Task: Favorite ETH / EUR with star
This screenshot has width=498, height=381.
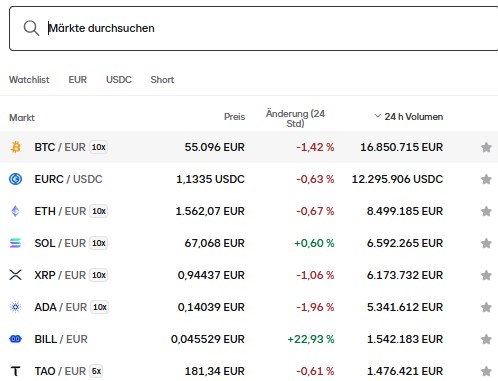Action: 486,211
